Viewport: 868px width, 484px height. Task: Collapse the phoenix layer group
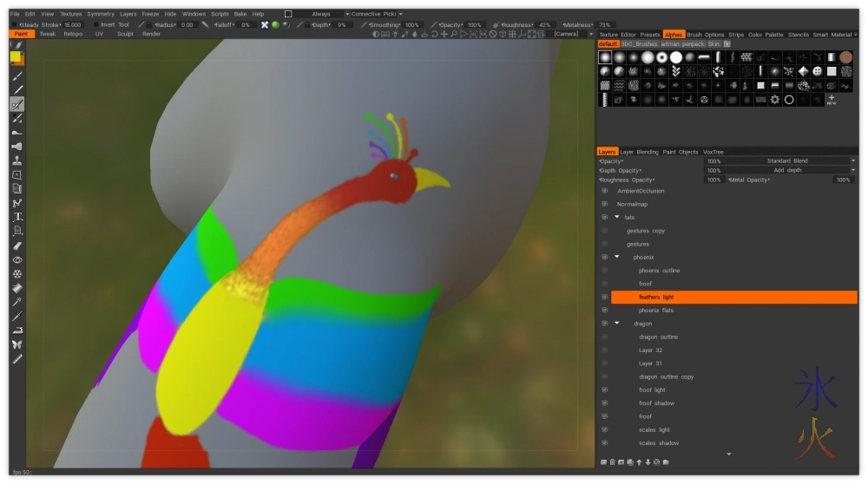[617, 258]
